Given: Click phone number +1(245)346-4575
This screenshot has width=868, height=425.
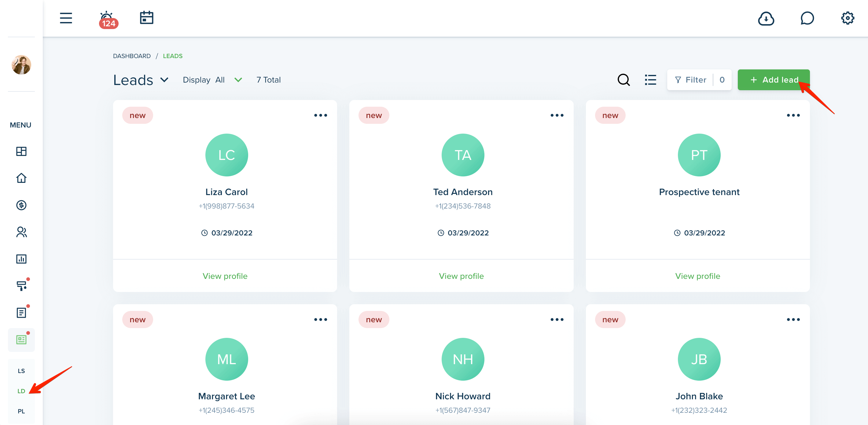Looking at the screenshot, I should pyautogui.click(x=226, y=410).
